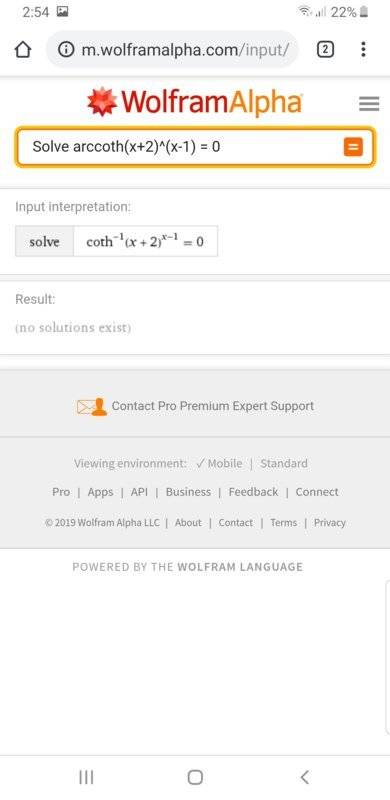
Task: Tap the Android back navigation arrow
Action: click(304, 777)
